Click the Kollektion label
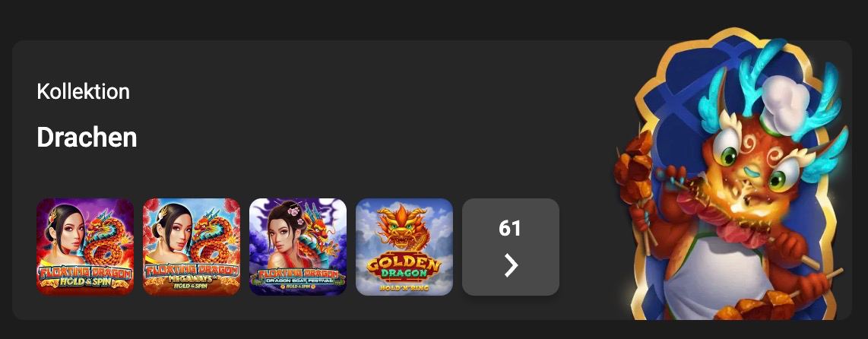The height and width of the screenshot is (339, 868). tap(83, 91)
